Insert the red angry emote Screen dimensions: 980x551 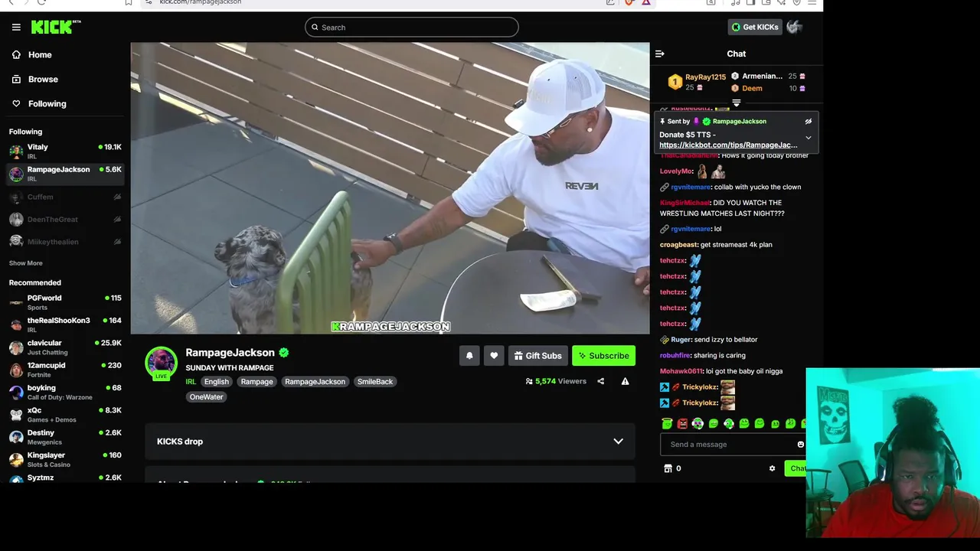click(x=682, y=423)
